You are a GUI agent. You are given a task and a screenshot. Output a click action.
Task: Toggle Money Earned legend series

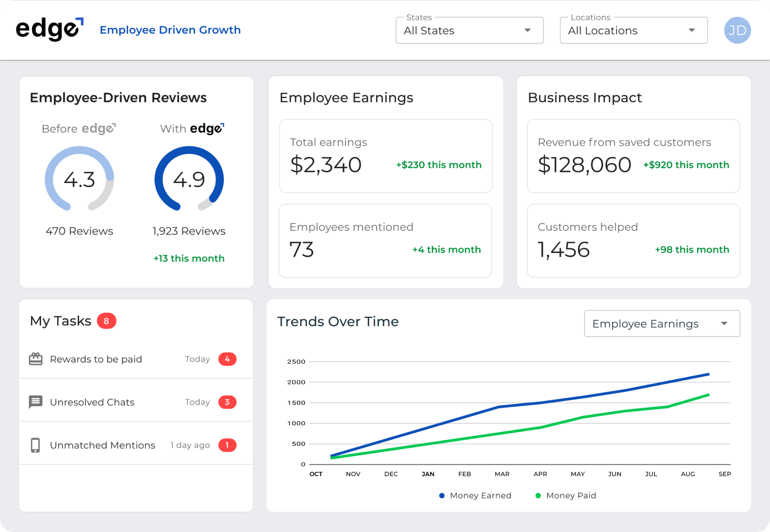pyautogui.click(x=475, y=495)
